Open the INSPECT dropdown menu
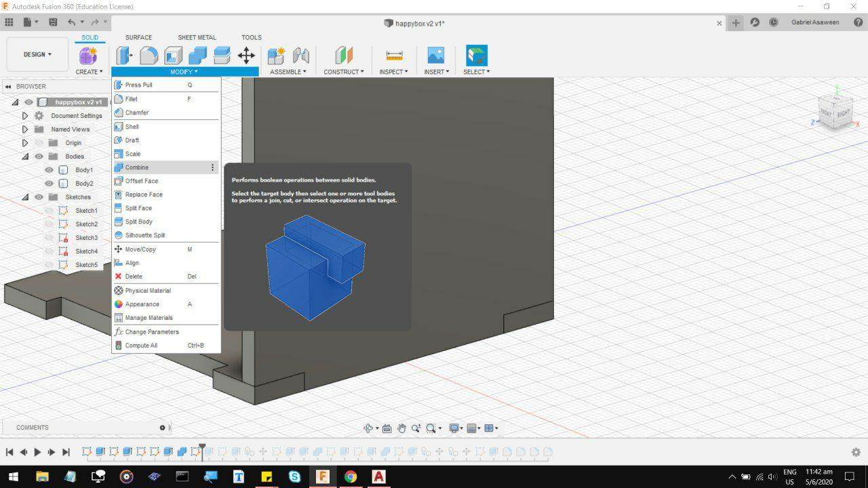Screen dimensions: 868x488 coord(394,72)
